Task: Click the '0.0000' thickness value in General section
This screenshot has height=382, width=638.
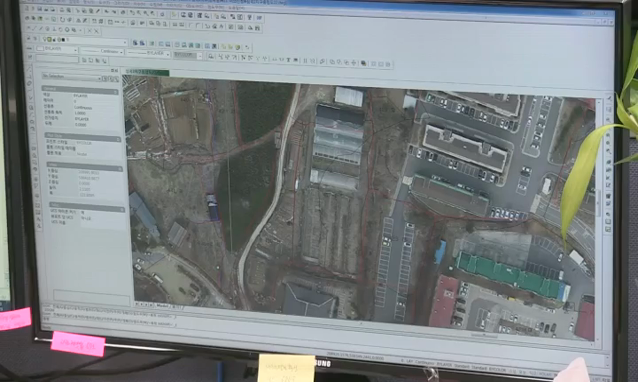Action: pos(80,125)
